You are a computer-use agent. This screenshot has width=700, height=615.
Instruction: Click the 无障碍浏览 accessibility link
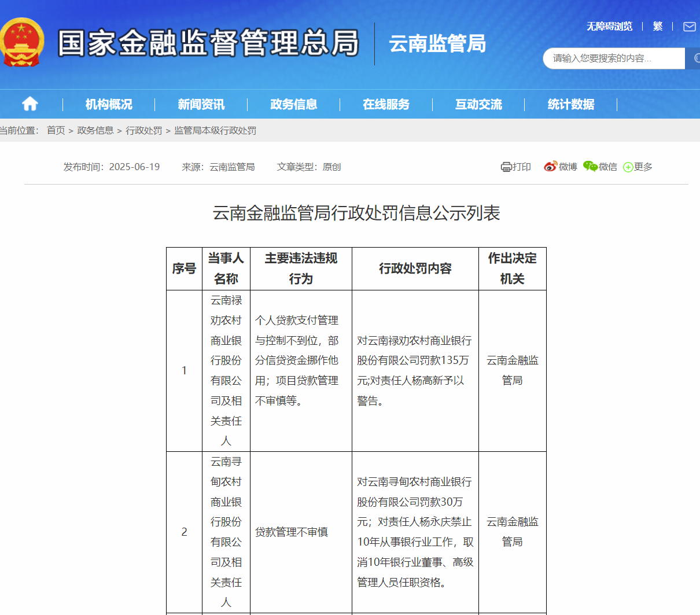pos(610,27)
